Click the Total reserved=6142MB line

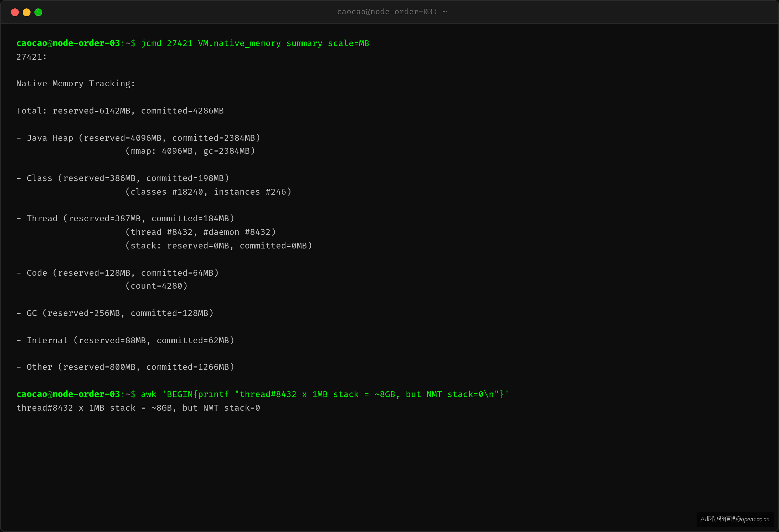[120, 111]
